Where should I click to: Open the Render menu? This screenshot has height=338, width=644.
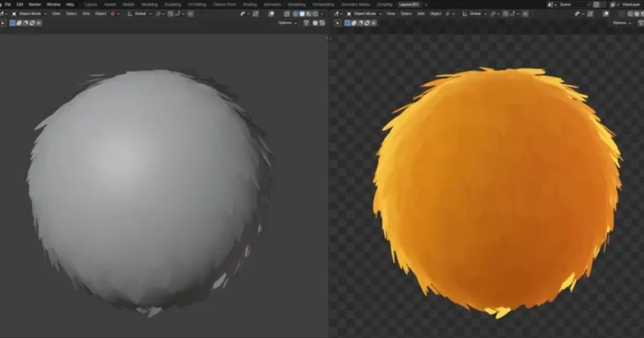pyautogui.click(x=35, y=4)
